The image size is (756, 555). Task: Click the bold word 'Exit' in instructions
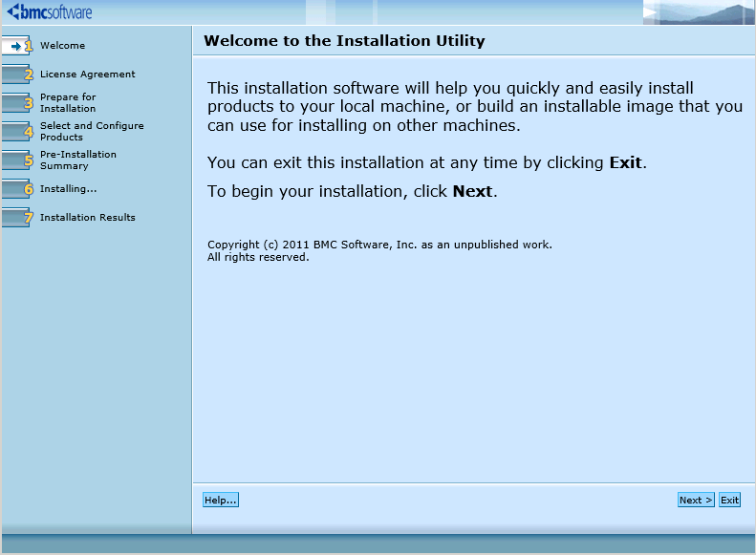[x=625, y=162]
